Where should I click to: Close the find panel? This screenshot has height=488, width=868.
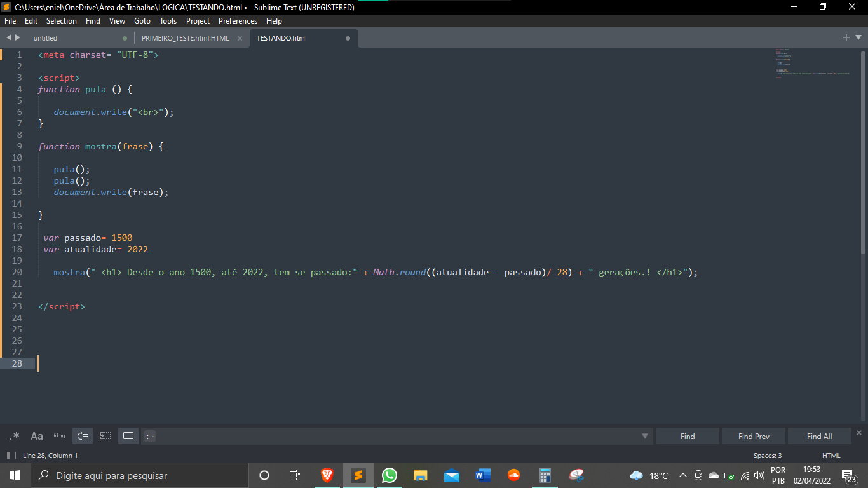point(859,433)
